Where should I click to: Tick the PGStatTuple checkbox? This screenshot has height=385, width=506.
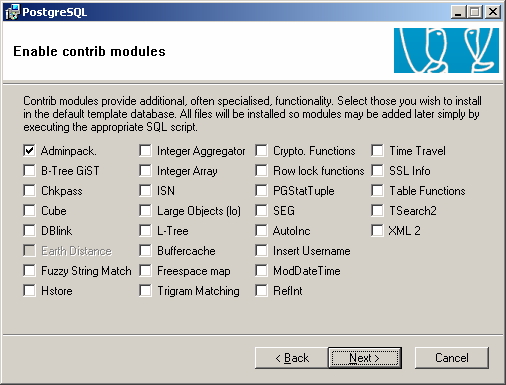pyautogui.click(x=261, y=191)
